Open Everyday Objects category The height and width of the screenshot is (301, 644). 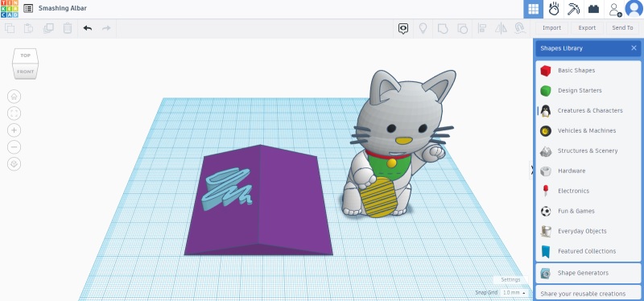[588, 231]
